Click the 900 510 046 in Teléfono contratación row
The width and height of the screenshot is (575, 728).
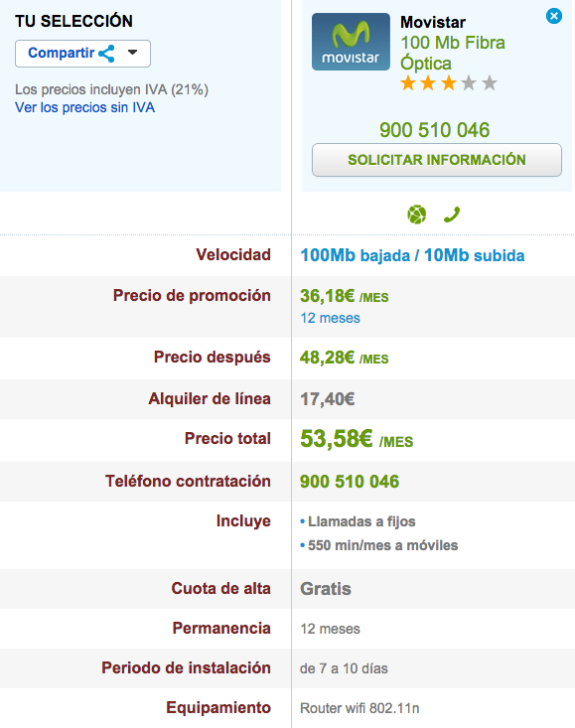pyautogui.click(x=350, y=482)
